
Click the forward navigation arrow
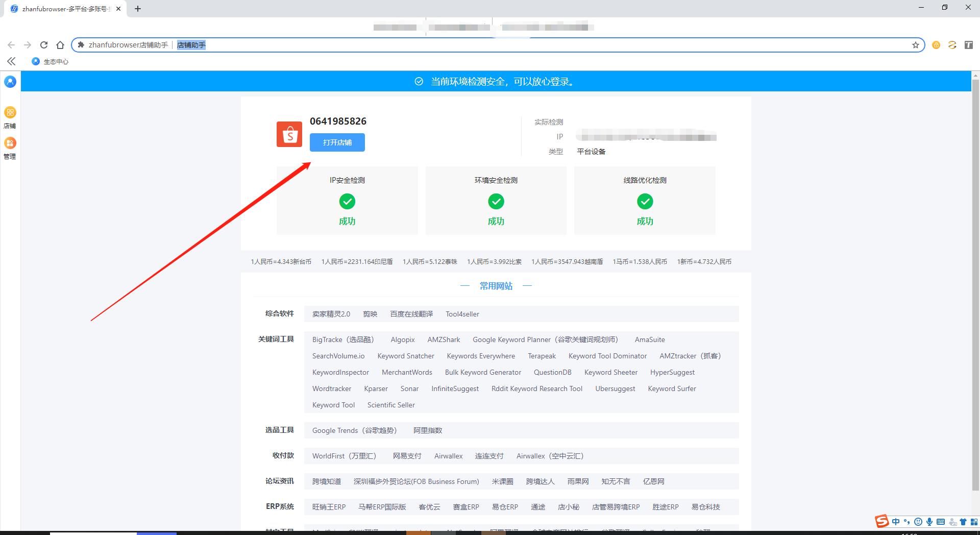[28, 45]
